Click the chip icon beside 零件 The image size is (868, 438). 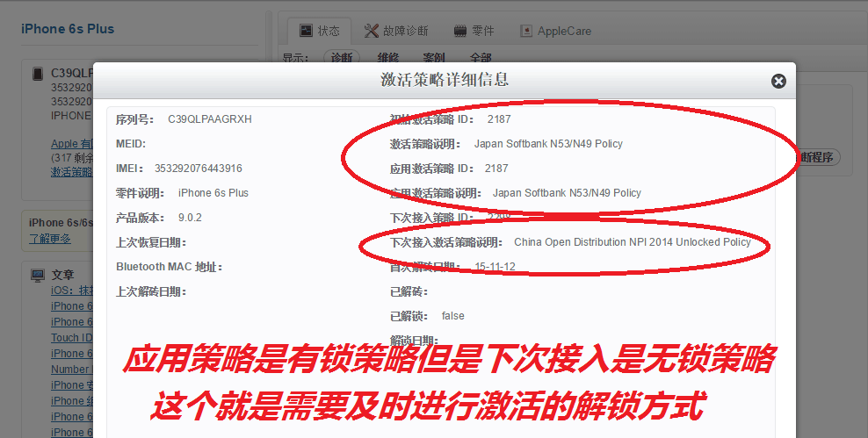coord(459,31)
